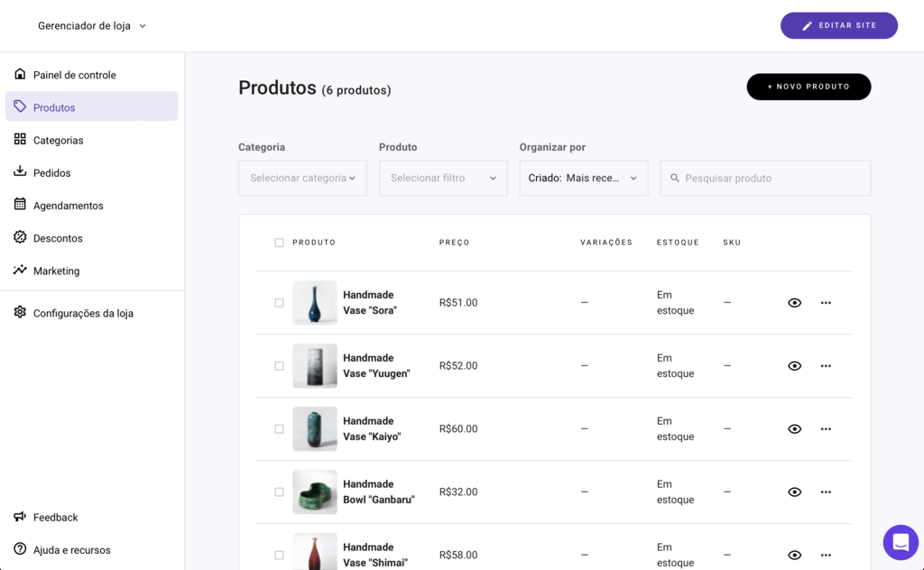Click the Pedidos download-style icon
This screenshot has height=570, width=924.
[x=19, y=172]
